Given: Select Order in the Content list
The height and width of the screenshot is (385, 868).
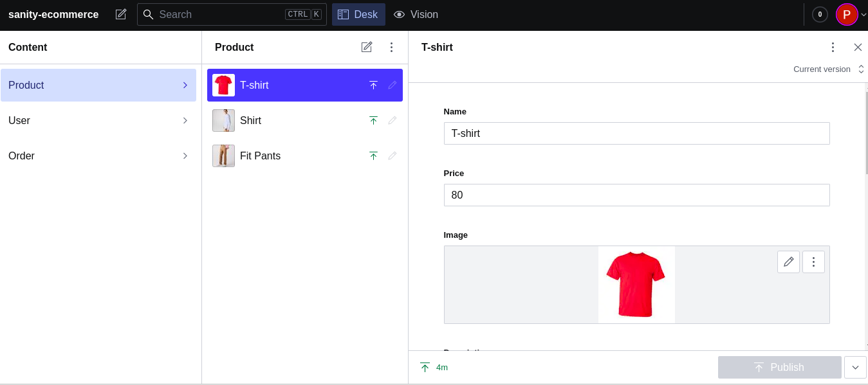Looking at the screenshot, I should (98, 156).
